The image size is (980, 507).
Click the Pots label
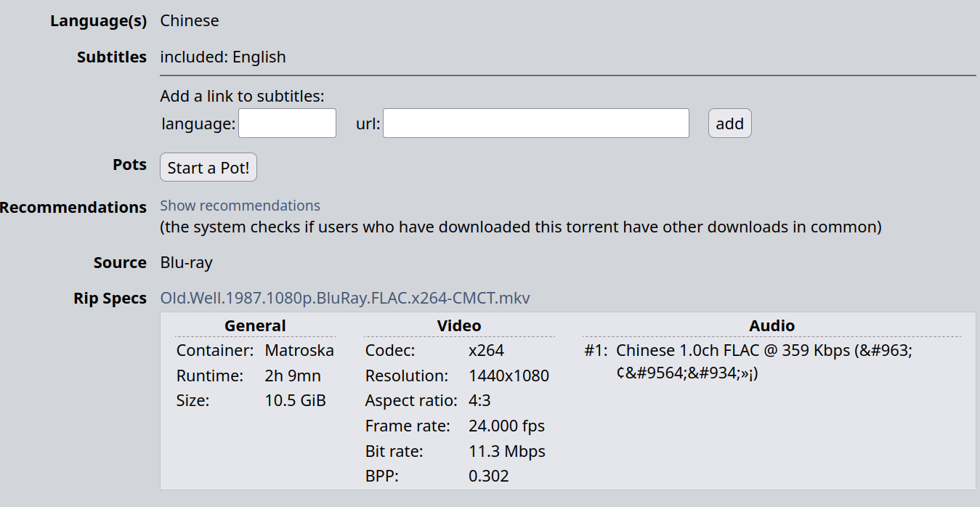pos(130,165)
